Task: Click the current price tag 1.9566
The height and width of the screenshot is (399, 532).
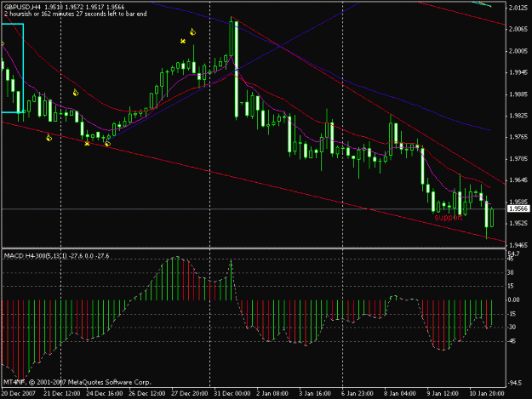Action: point(518,208)
